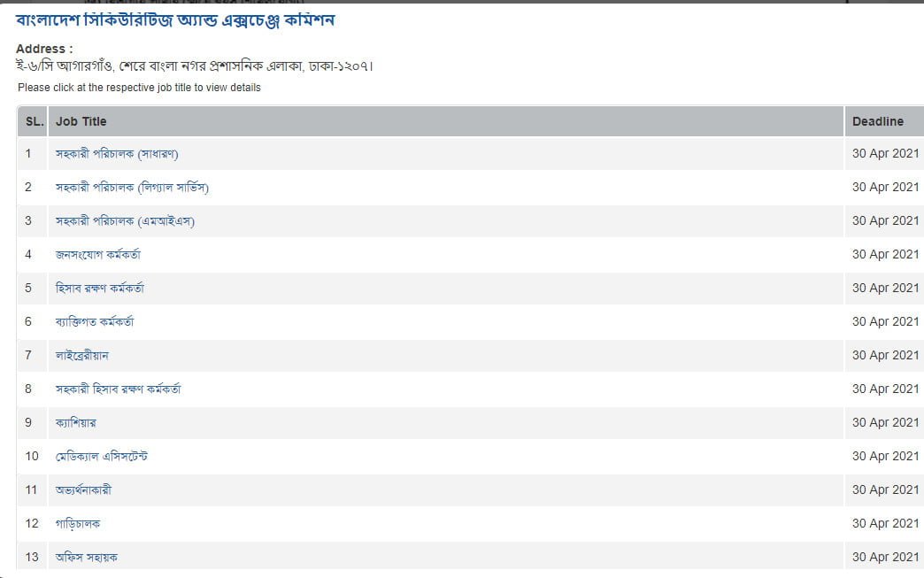View the সহকারী পরিচালক (এমআইএস) job posting
The image size is (924, 578).
(125, 221)
